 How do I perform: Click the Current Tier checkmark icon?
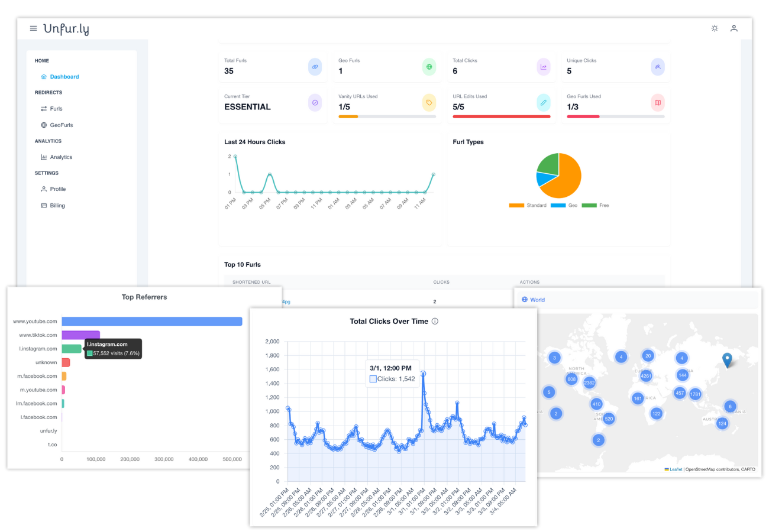click(x=315, y=102)
